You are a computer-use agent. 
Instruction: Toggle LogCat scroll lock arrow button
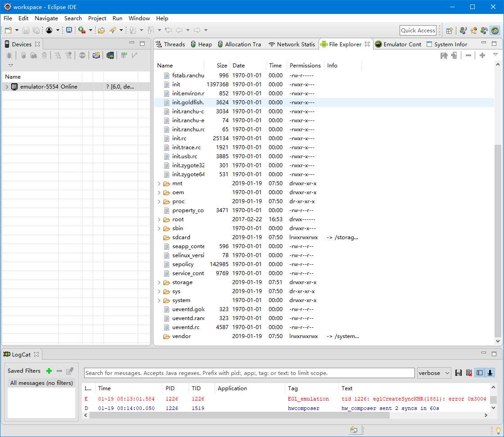pos(490,373)
